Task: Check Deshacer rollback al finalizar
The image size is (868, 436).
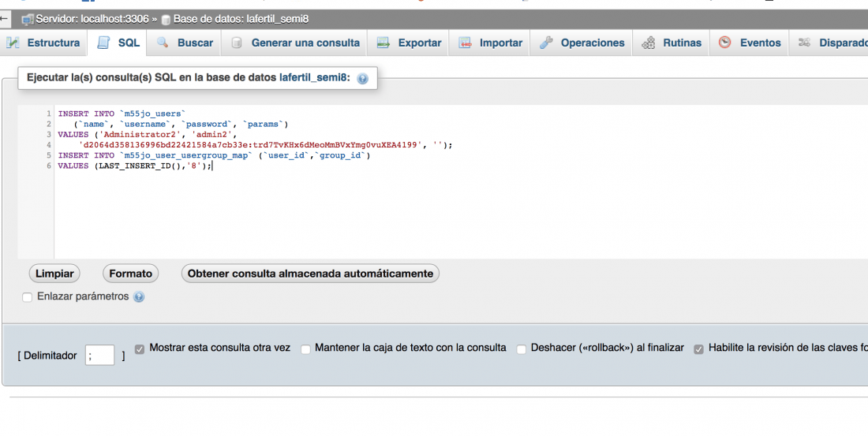Action: click(x=521, y=349)
